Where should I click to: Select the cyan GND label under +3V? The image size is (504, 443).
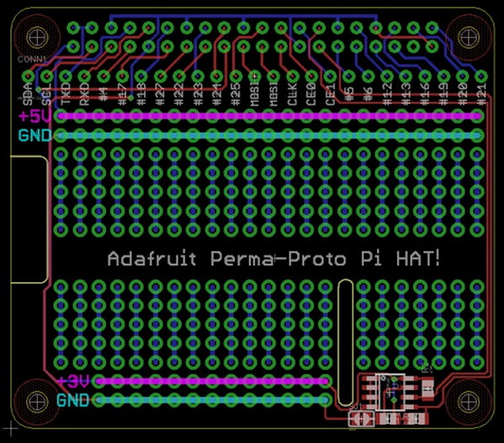pos(72,401)
